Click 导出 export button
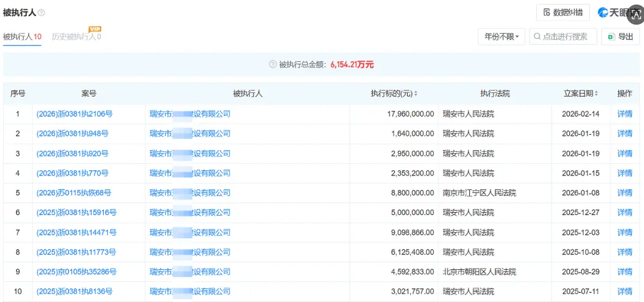This screenshot has height=302, width=644. [x=620, y=37]
